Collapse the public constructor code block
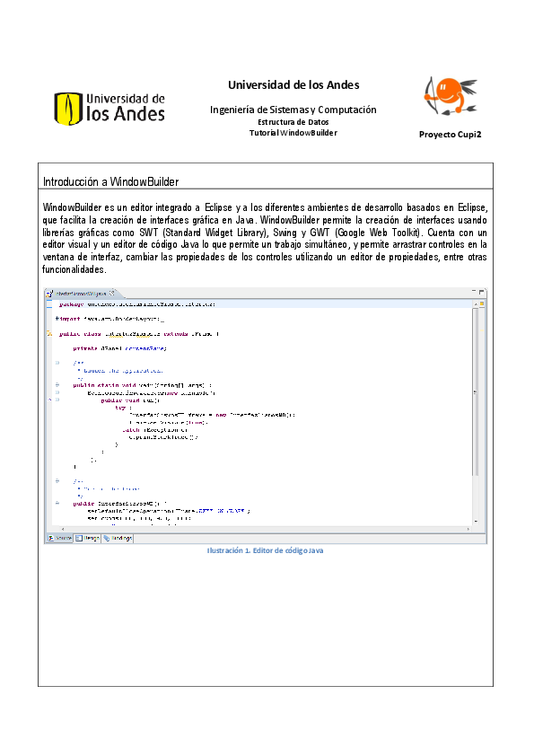Viewport: 534px width, 756px height. (x=57, y=504)
